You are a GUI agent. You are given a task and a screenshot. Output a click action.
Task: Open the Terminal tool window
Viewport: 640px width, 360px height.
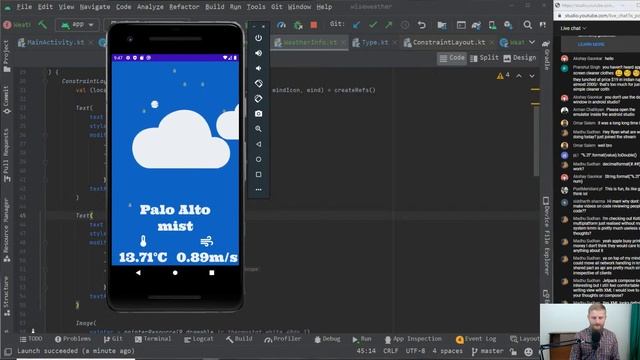pos(153,339)
